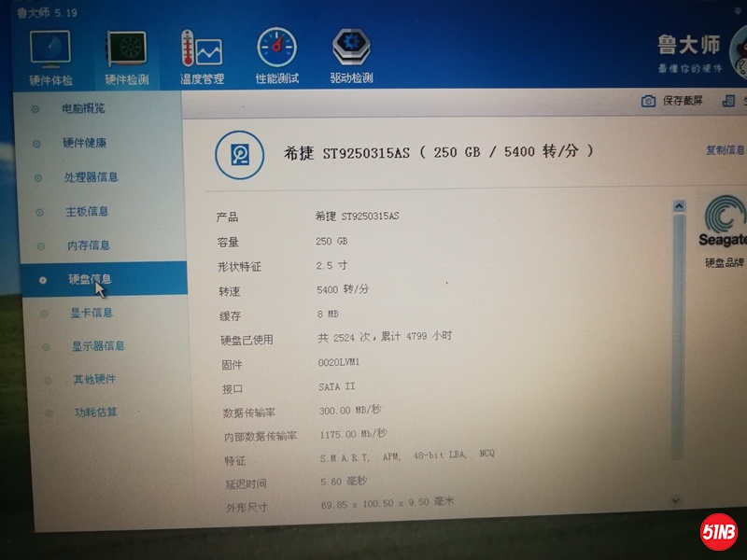Open 驱动检测 gear icon
Image resolution: width=747 pixels, height=560 pixels.
click(x=351, y=47)
